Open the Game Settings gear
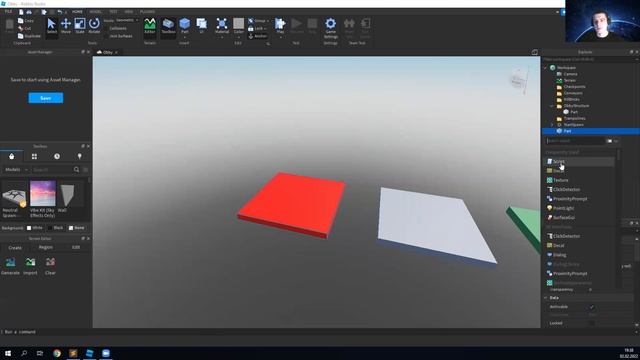Viewport: 640px width, 360px height. 331,28
